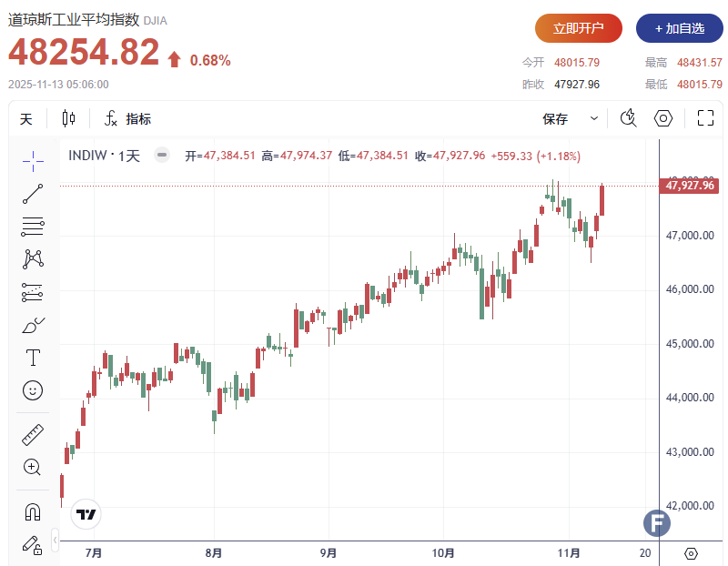728x566 pixels.
Task: Open the emoji icons tool
Action: [33, 390]
